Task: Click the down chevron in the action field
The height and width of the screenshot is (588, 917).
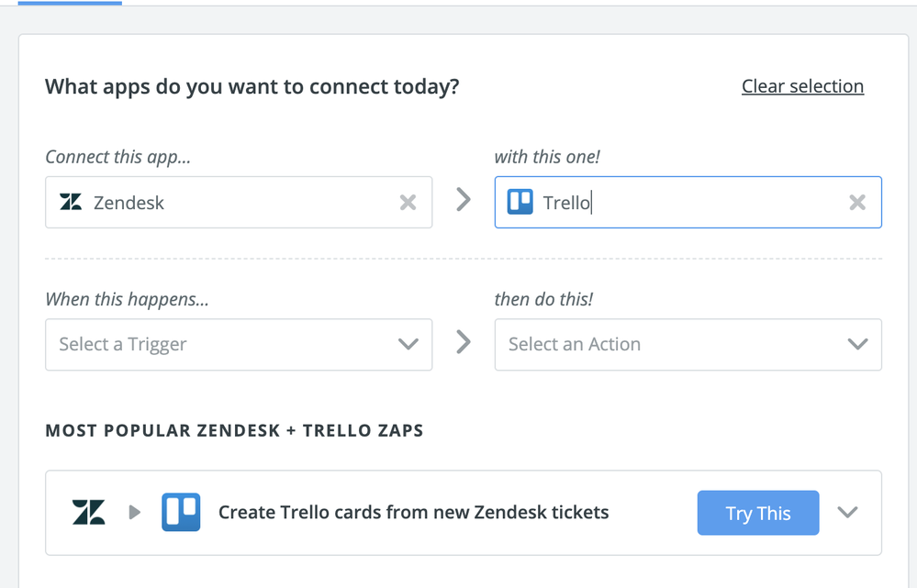Action: click(x=857, y=344)
